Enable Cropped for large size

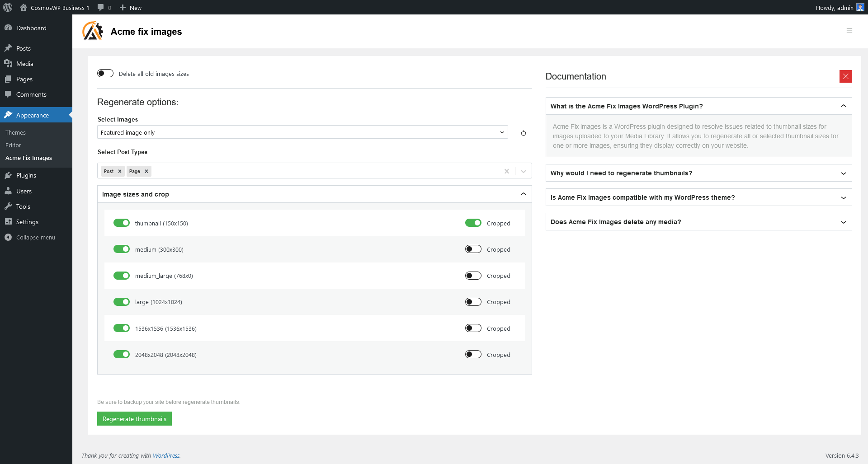473,302
